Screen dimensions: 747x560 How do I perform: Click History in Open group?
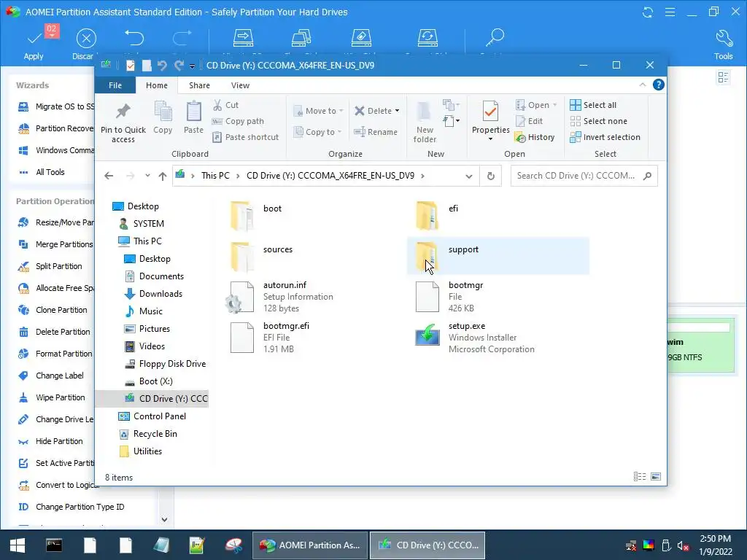(535, 137)
